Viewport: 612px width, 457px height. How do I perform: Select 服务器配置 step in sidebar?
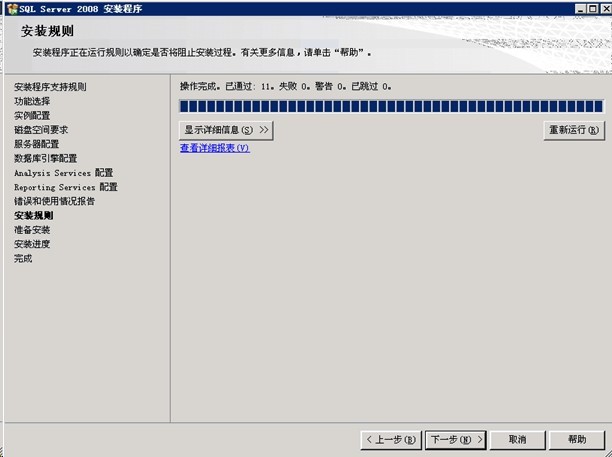click(x=37, y=144)
